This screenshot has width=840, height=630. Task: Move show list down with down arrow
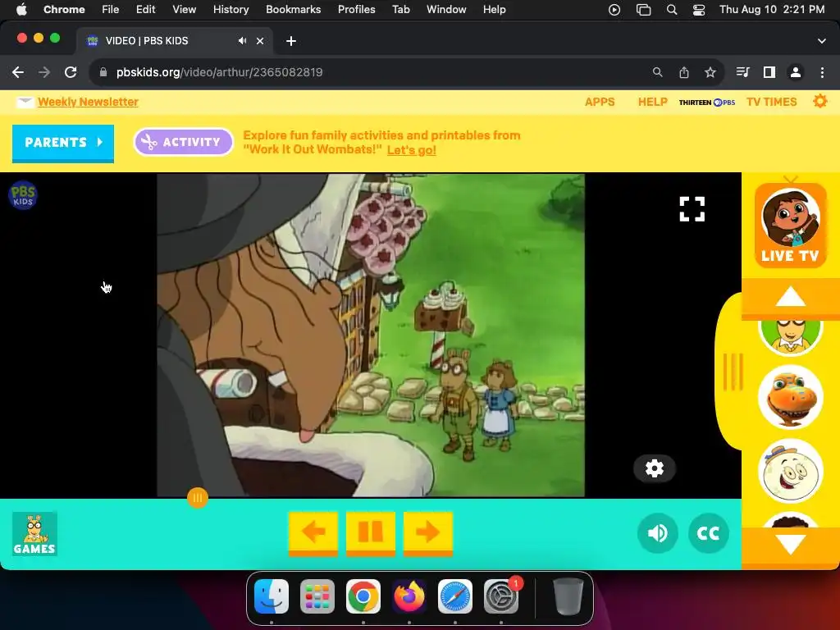pyautogui.click(x=790, y=545)
